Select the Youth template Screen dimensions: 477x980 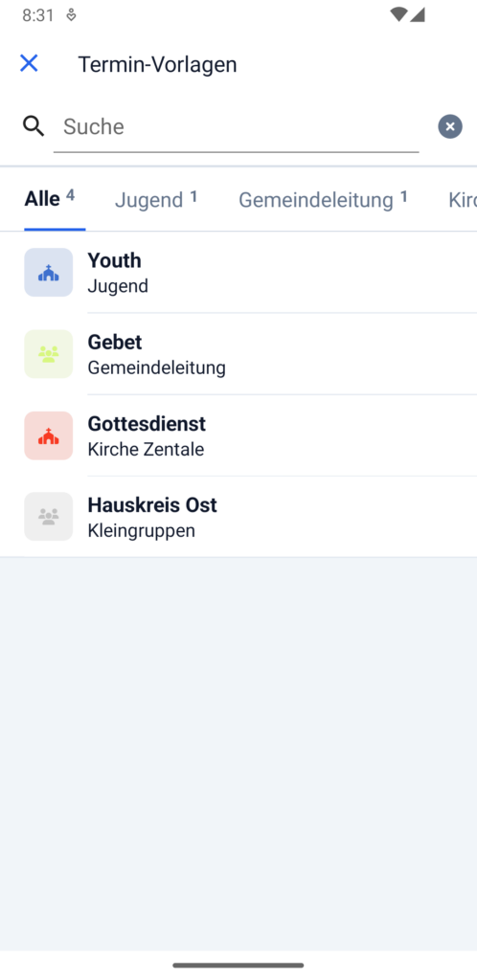tap(238, 273)
